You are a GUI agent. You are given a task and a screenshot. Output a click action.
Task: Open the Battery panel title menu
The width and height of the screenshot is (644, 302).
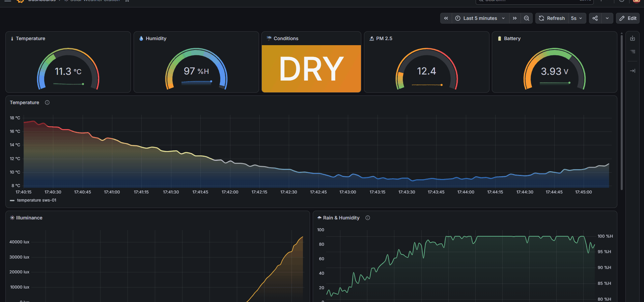tap(512, 38)
